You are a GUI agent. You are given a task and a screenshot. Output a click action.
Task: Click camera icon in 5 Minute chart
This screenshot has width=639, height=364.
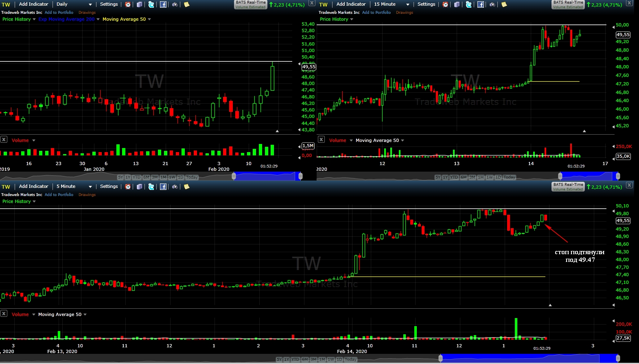175,187
